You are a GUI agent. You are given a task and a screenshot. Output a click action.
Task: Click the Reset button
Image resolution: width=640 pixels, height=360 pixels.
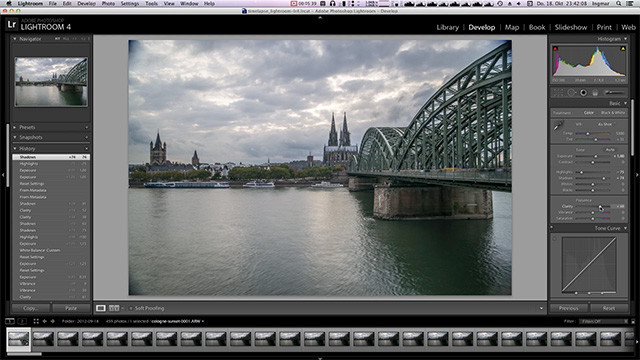click(609, 308)
